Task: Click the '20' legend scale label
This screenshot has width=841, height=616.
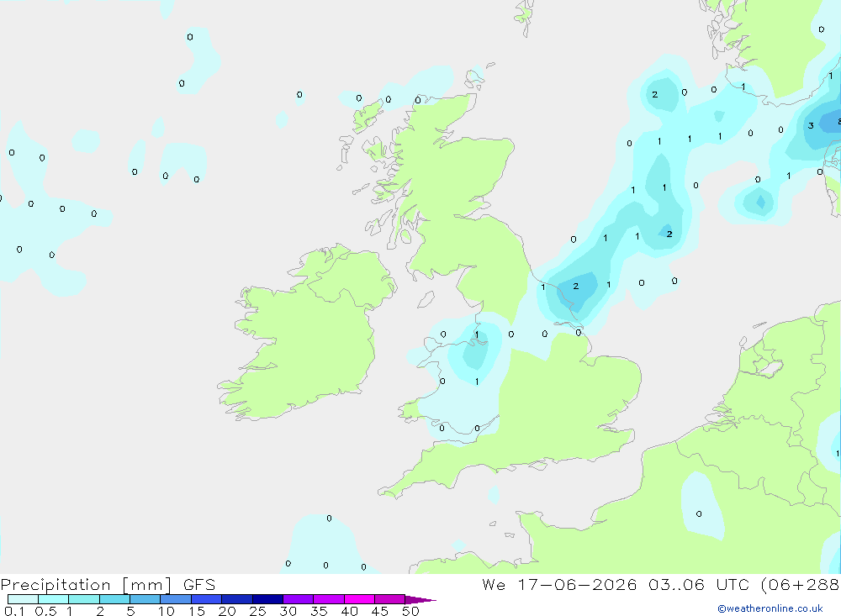Action: coord(227,611)
